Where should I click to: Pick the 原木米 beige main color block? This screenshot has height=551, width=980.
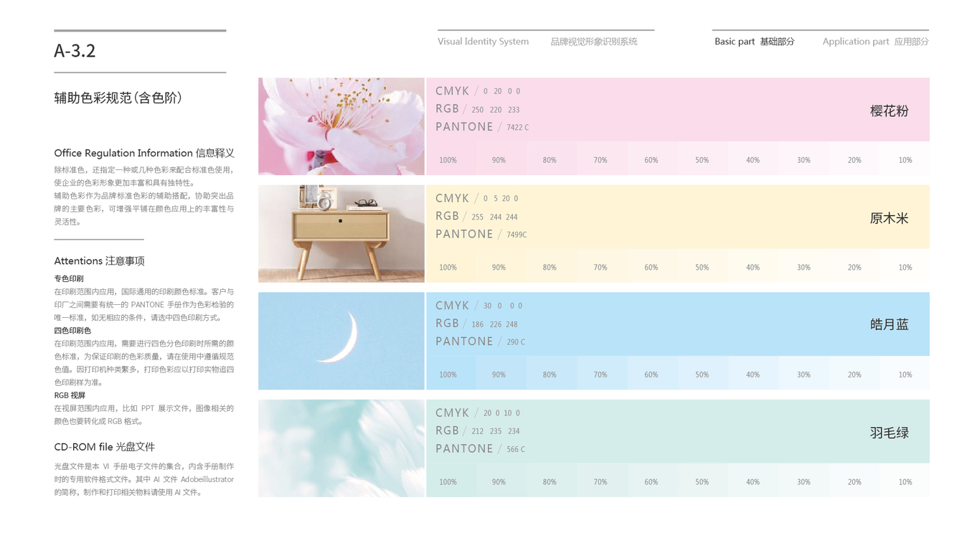(x=678, y=217)
